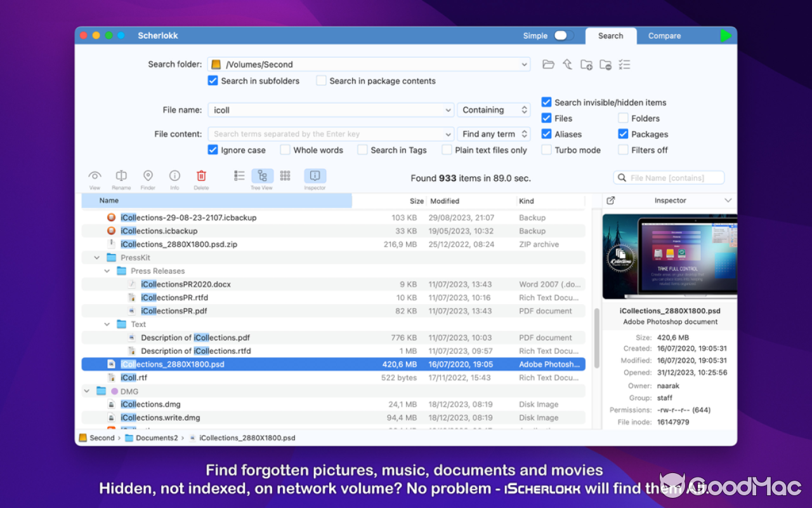Enable Search in package contents

click(320, 81)
